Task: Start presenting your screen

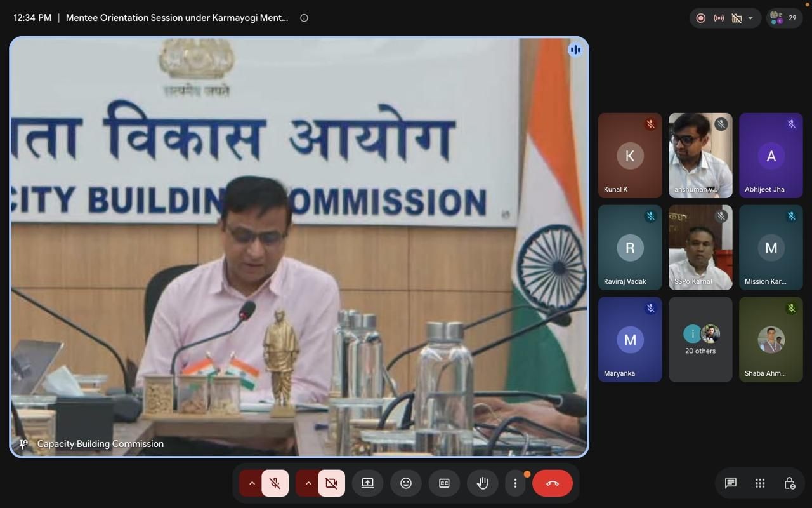Action: 367,483
